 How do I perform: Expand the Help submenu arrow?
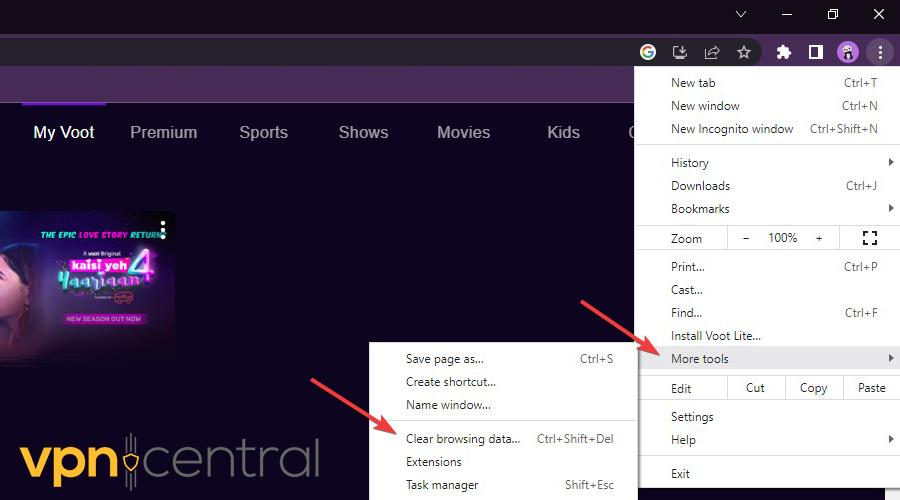890,439
